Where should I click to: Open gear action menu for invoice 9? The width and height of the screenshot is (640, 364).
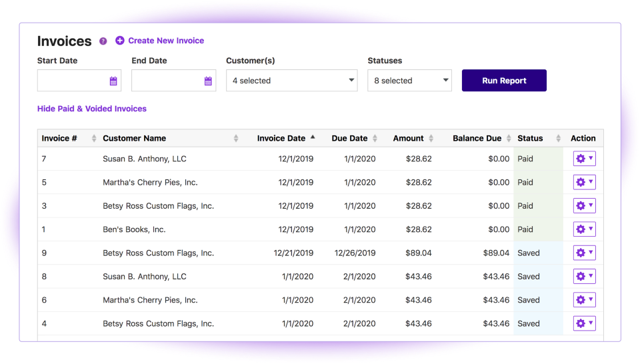pyautogui.click(x=584, y=253)
